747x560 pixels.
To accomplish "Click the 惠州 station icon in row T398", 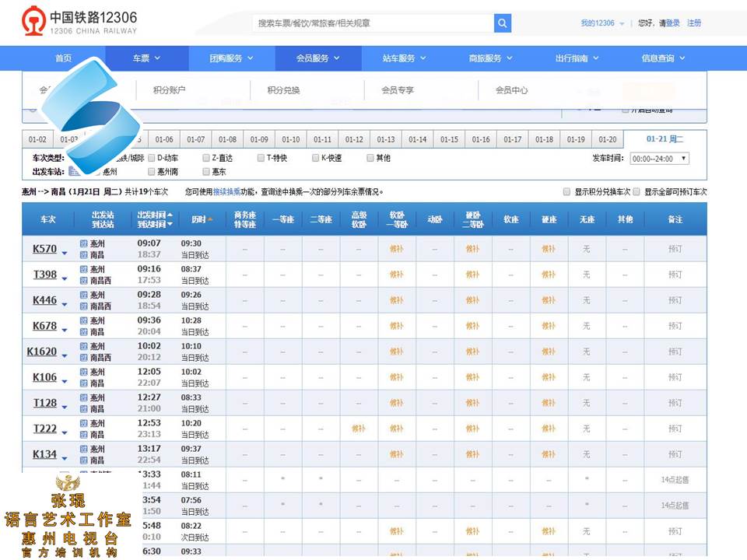I will click(84, 269).
